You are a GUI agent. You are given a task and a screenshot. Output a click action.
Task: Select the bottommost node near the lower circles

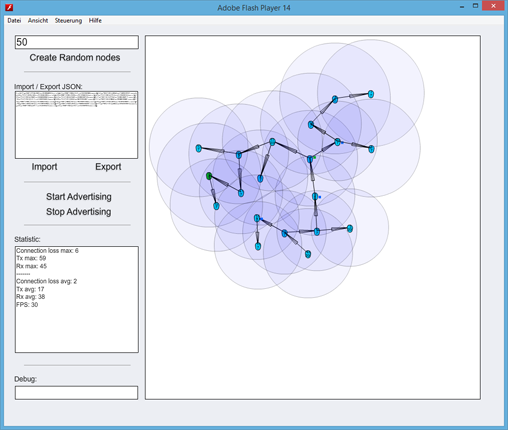click(x=308, y=254)
